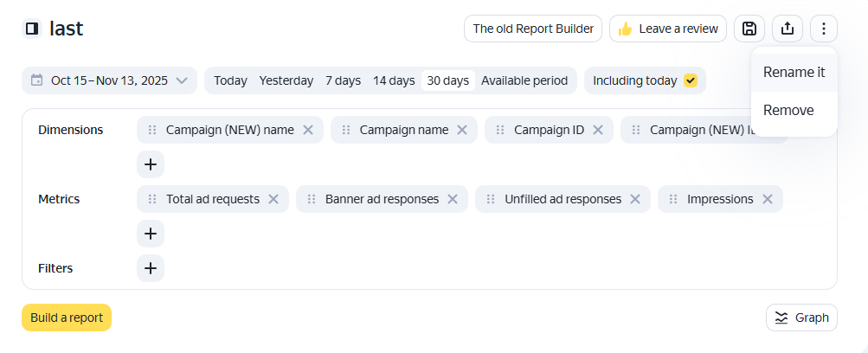Grab the Banner ad responses drag handle

(312, 199)
